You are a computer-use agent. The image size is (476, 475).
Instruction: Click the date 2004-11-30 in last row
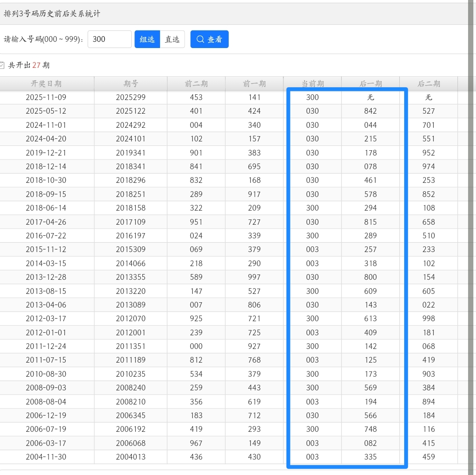click(46, 457)
